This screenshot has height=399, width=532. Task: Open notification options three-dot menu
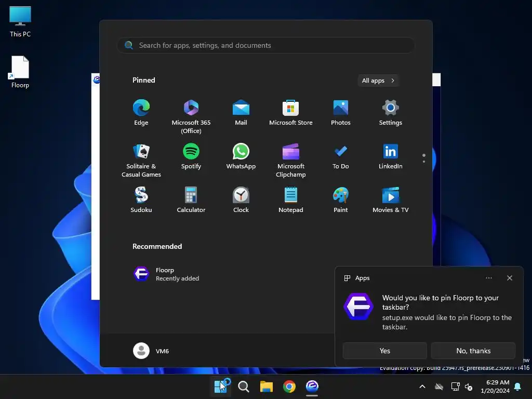[x=488, y=278]
